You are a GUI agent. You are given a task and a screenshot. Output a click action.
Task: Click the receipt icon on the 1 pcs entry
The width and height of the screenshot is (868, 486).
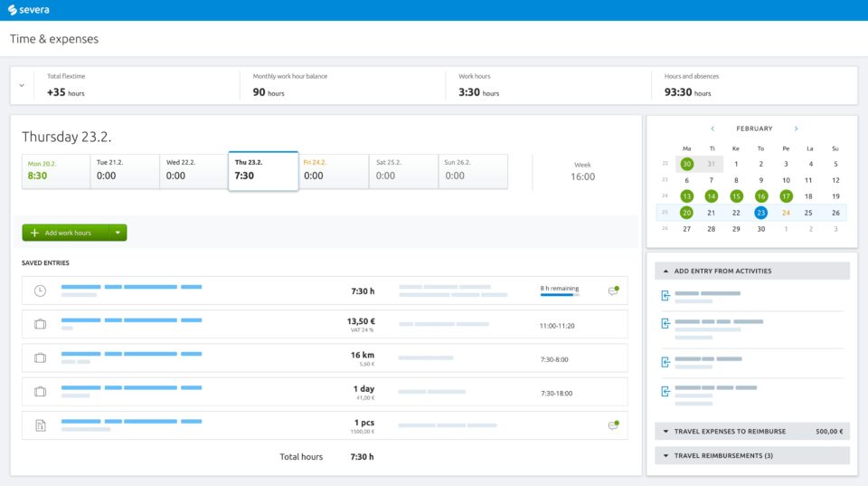point(40,425)
